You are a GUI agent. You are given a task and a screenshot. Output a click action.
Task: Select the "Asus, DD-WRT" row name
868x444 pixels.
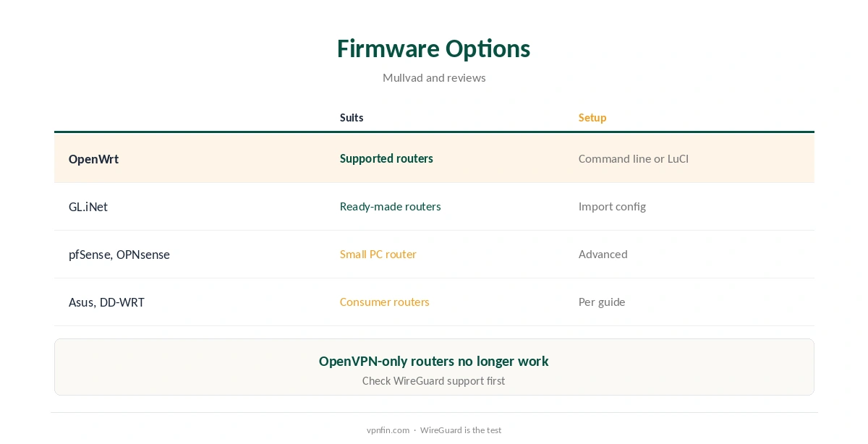pos(106,302)
